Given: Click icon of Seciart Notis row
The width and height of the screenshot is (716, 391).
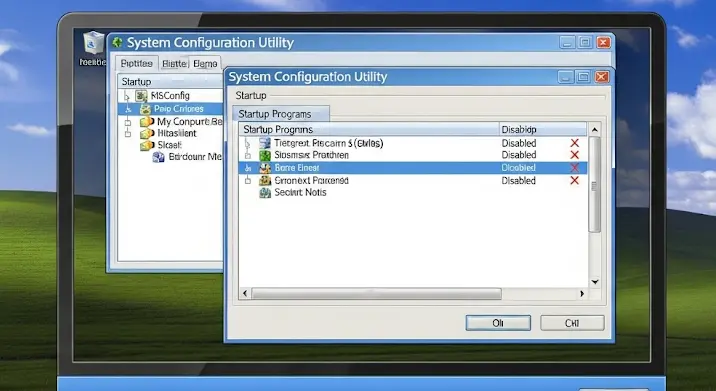Looking at the screenshot, I should (265, 193).
